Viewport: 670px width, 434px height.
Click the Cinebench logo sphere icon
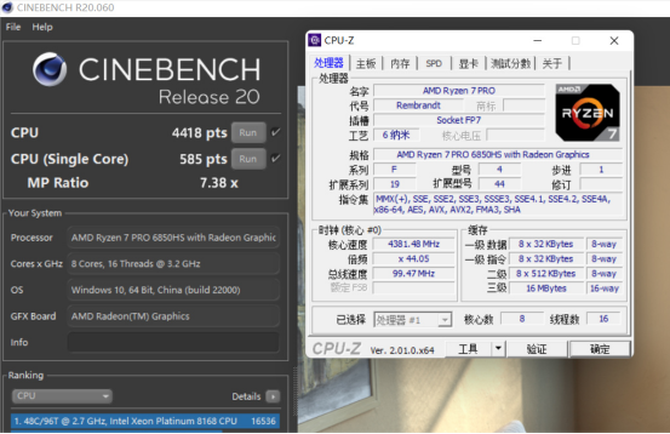(50, 69)
